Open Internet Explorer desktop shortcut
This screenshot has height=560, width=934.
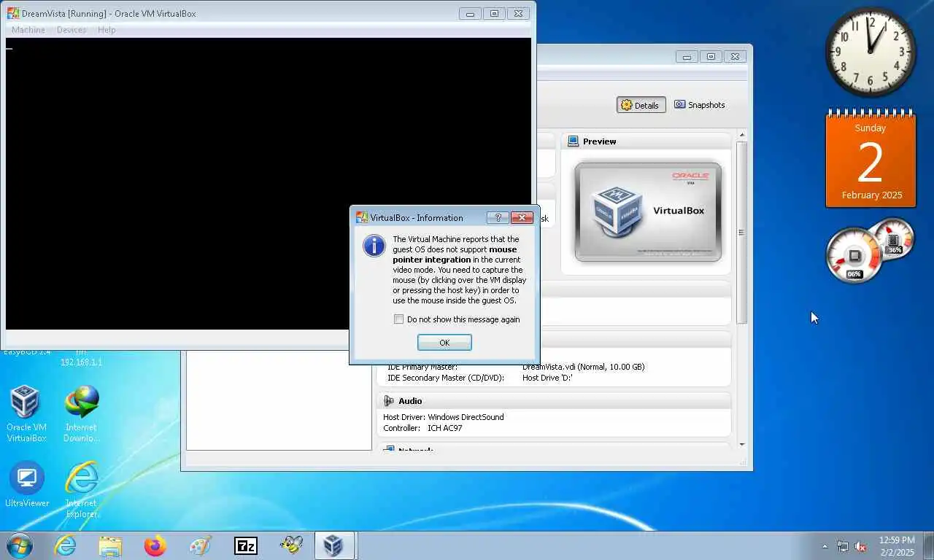(81, 489)
